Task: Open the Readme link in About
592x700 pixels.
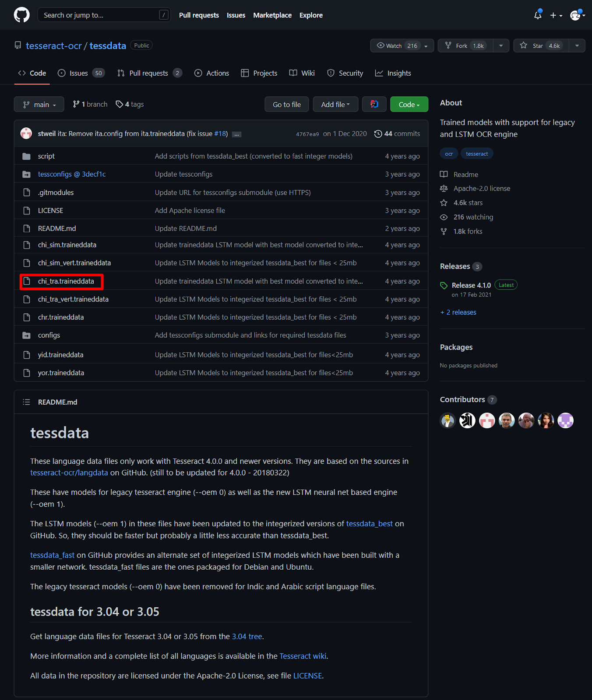Action: [x=459, y=175]
